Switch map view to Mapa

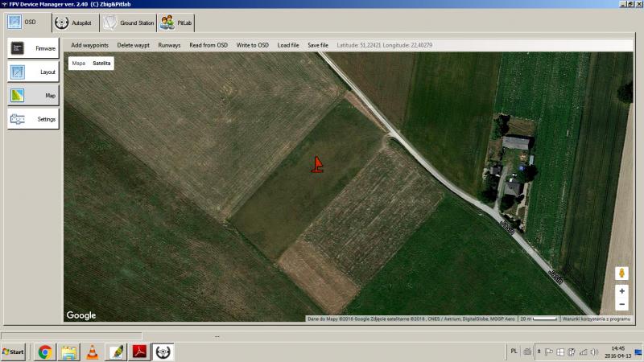[x=79, y=63]
